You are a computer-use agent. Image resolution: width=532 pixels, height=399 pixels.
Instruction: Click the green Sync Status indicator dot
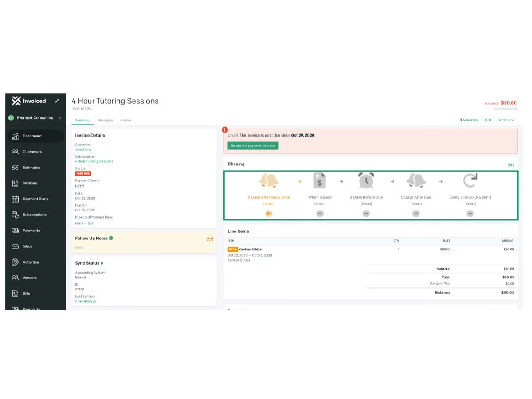(x=102, y=263)
